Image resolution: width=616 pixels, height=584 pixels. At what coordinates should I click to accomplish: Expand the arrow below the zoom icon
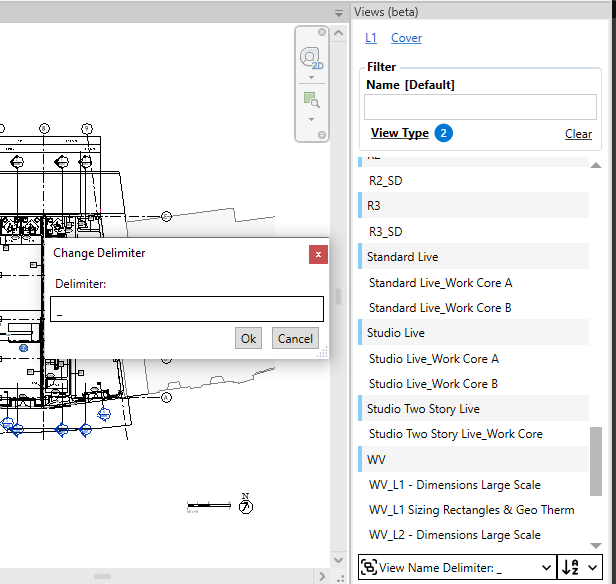tap(311, 118)
